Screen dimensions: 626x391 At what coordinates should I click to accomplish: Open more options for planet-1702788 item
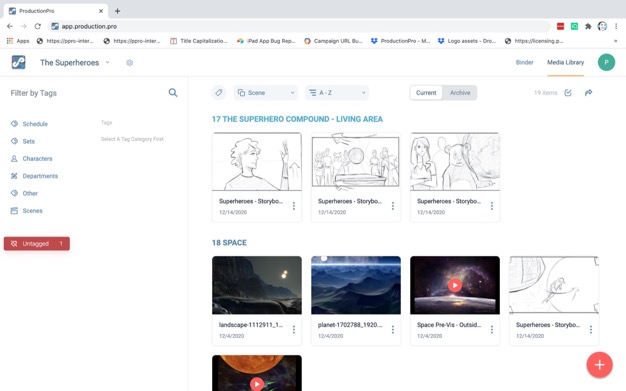click(393, 329)
